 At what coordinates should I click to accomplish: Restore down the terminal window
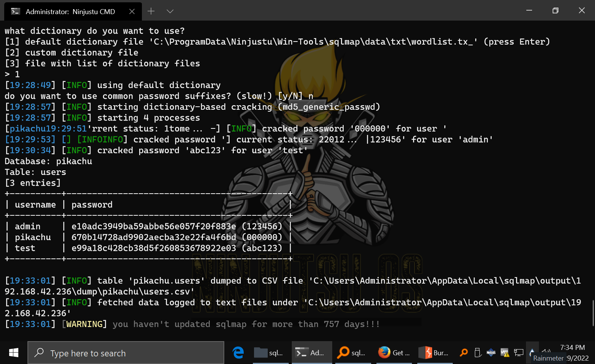tap(555, 11)
